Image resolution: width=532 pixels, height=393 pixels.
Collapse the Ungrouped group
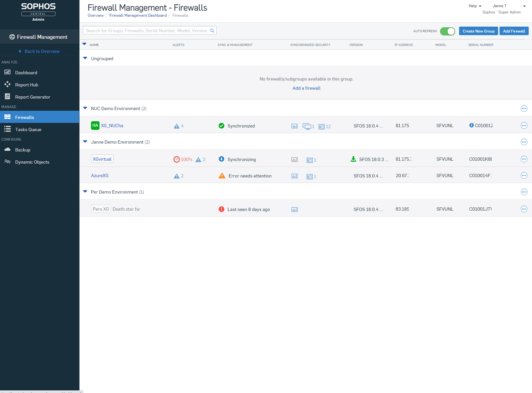click(85, 58)
